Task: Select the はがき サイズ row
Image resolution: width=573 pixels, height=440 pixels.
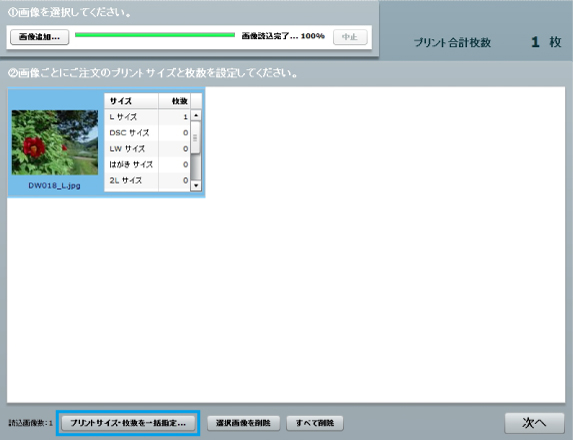Action: point(147,165)
